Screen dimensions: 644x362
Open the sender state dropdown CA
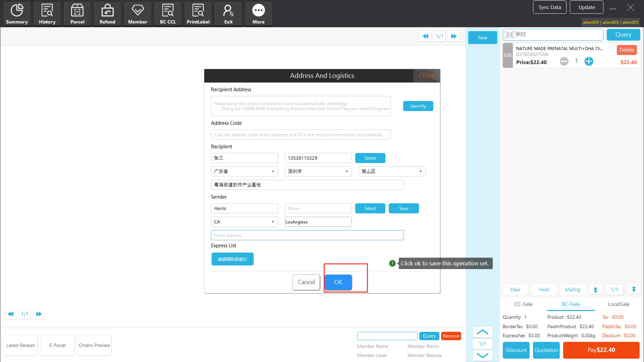tap(244, 222)
